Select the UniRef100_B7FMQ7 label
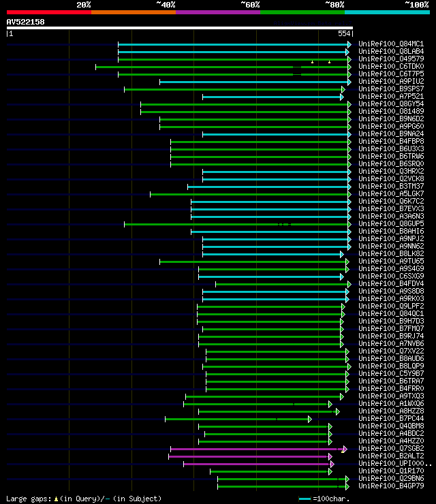Screen dimensions: 436x504 (391, 328)
